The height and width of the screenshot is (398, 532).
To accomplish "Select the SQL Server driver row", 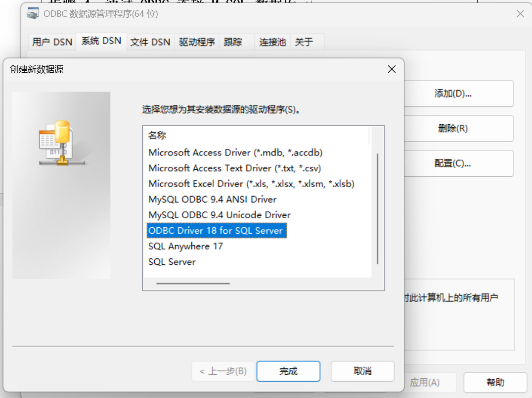I will [172, 262].
